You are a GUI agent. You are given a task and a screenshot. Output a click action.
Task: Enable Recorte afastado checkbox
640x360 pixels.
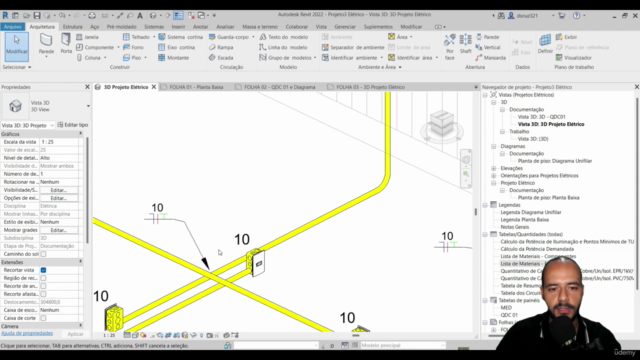click(x=43, y=294)
